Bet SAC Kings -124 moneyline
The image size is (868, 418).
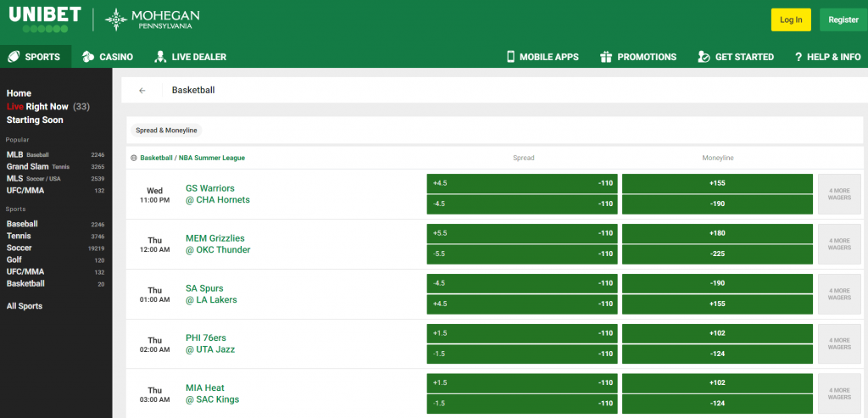pyautogui.click(x=717, y=403)
